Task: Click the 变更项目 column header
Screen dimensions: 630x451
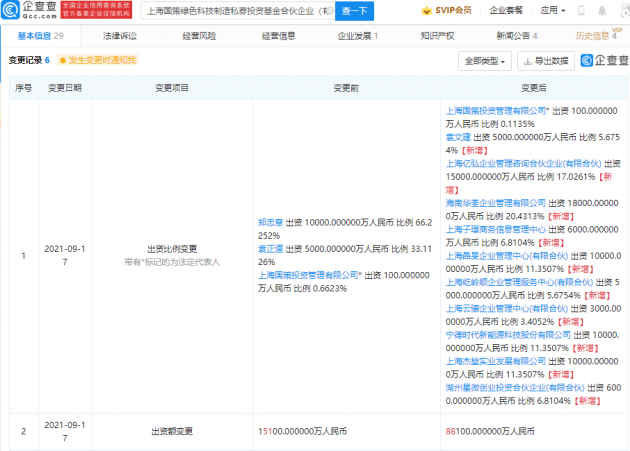Action: point(172,88)
